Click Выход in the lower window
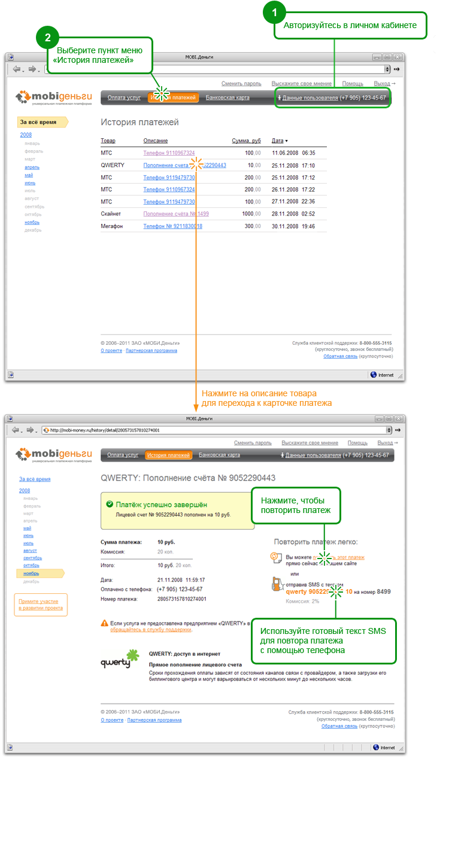 click(386, 442)
